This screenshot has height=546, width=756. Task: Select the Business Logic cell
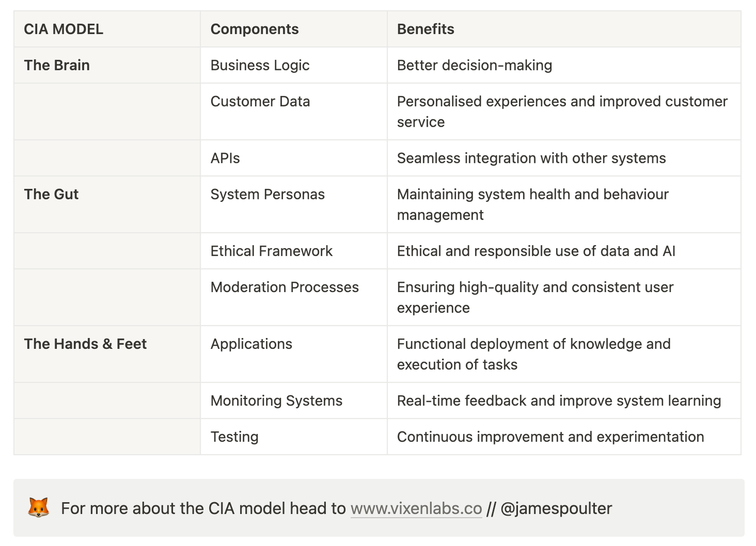pos(294,65)
